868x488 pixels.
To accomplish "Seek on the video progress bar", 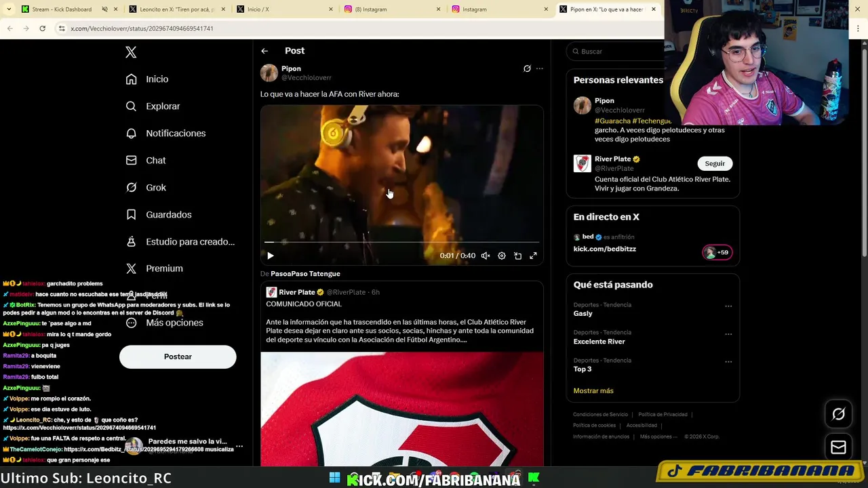I will pos(401,241).
